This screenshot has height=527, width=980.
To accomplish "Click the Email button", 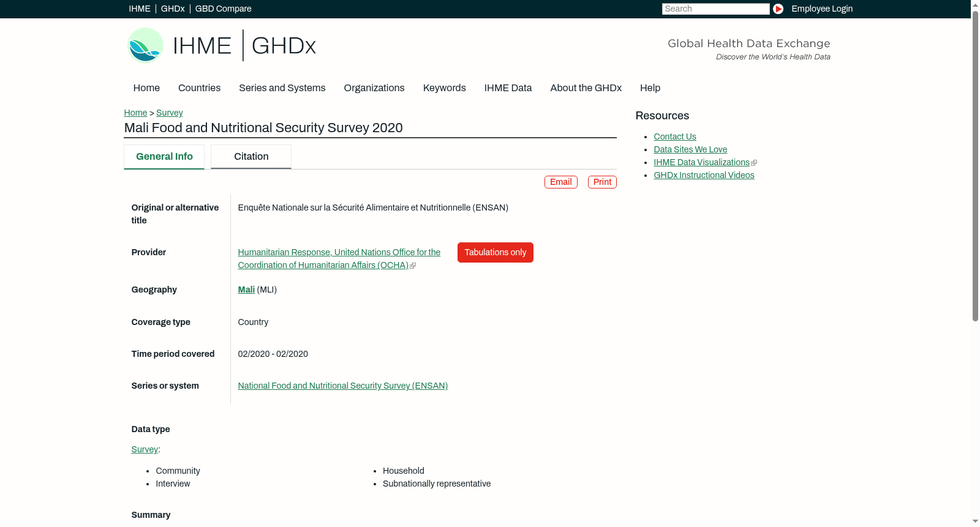I will coord(561,182).
